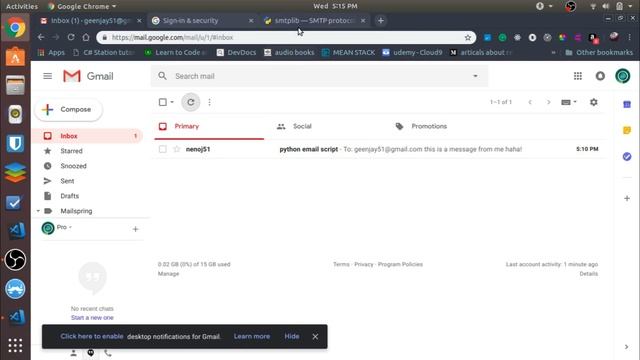Click the Gmail logo
Screen dimensions: 640x360
88,76
